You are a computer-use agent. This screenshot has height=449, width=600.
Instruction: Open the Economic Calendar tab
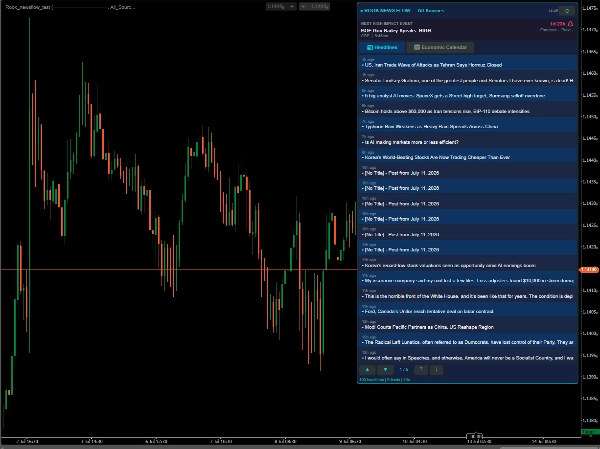[x=440, y=47]
